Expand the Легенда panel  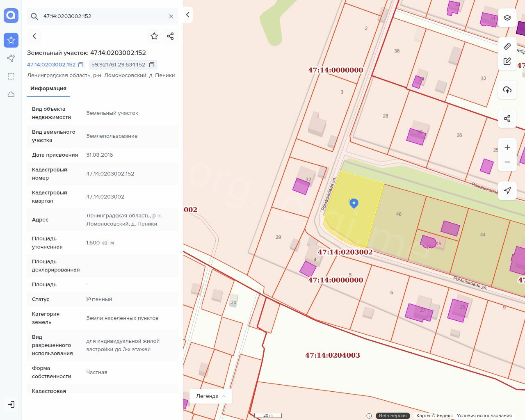211,396
